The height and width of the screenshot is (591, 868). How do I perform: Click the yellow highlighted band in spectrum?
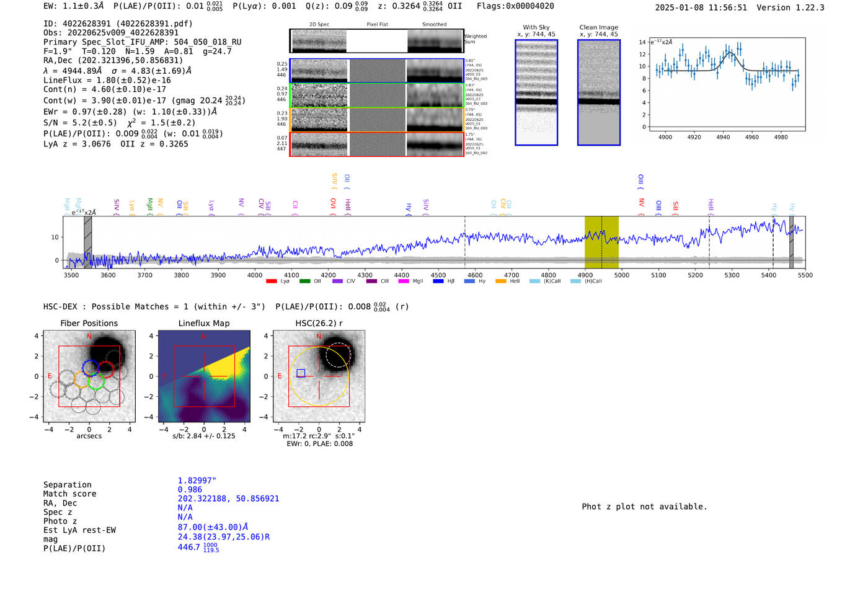coord(601,242)
